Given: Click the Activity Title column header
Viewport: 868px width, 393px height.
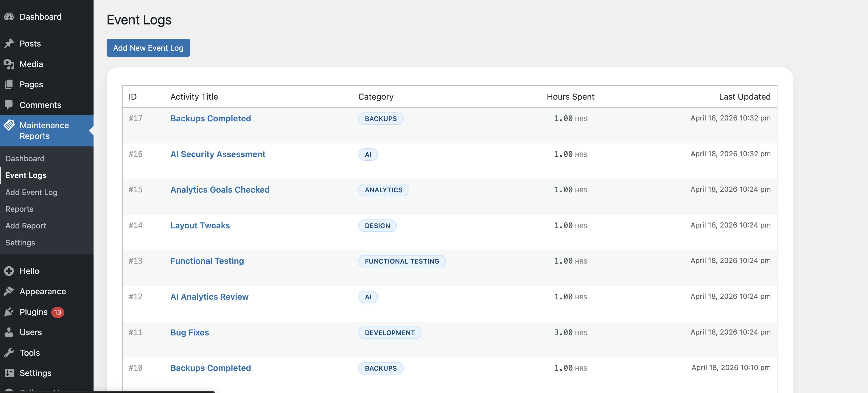Looking at the screenshot, I should [x=194, y=97].
